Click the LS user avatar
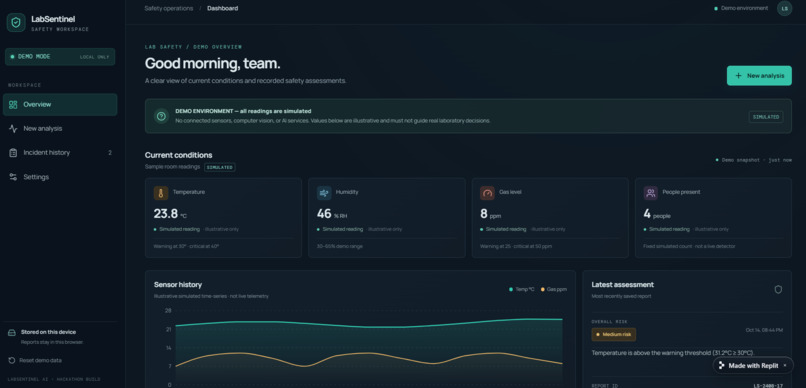 (784, 8)
